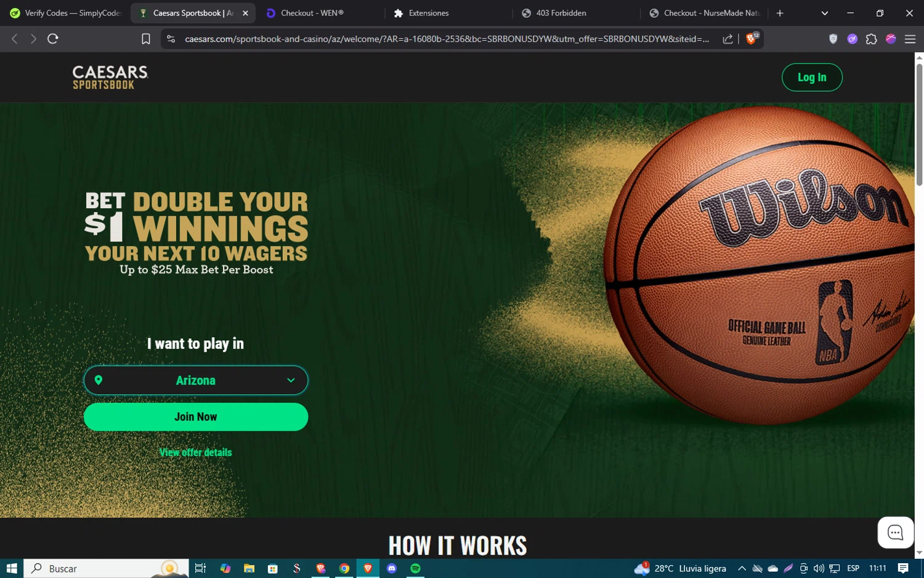
Task: Click the Buscar taskbar search box
Action: [106, 568]
